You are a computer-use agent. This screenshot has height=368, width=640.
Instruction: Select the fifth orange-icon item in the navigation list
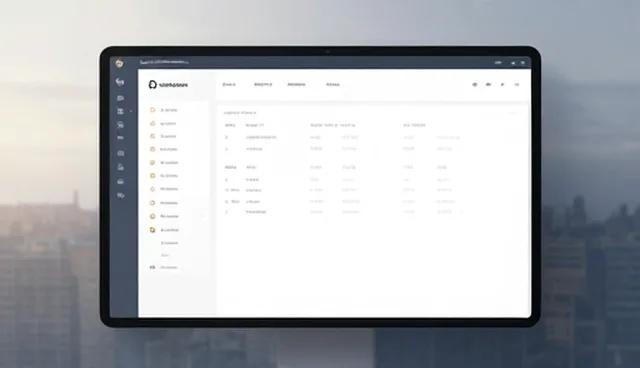pos(164,162)
